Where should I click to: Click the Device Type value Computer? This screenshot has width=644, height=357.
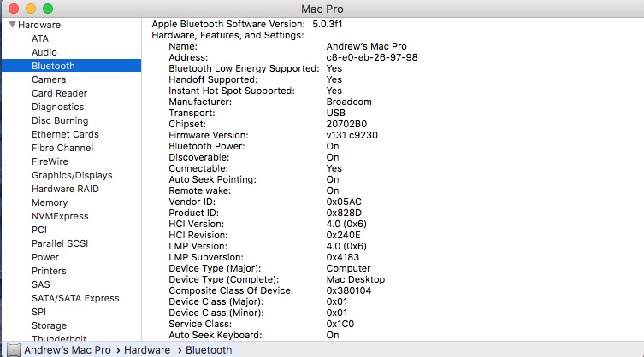348,268
